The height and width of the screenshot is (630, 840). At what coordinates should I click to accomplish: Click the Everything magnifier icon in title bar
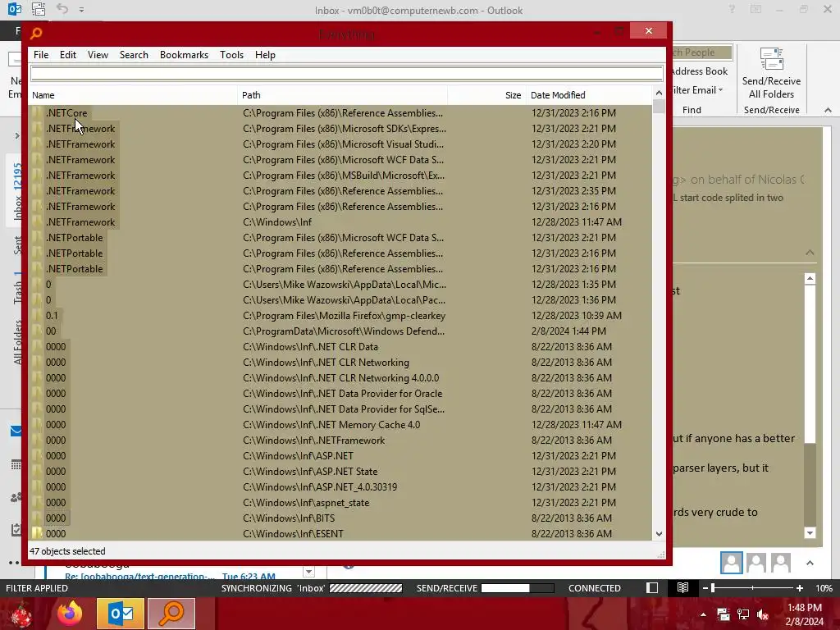coord(36,33)
